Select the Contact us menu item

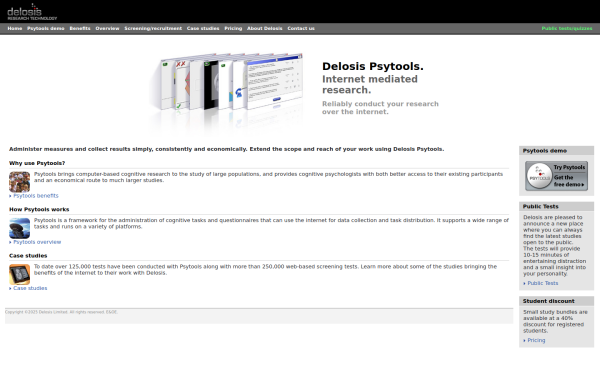[x=301, y=28]
